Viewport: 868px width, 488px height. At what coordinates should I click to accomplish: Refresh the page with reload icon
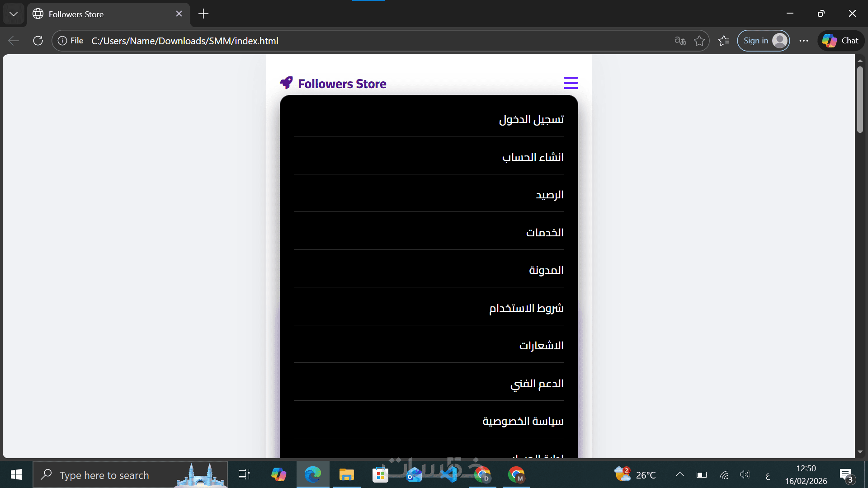[38, 41]
